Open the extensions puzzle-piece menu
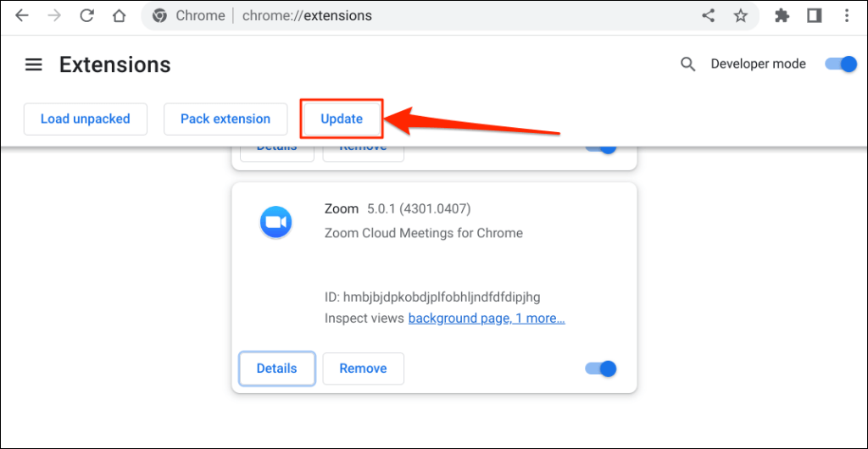The height and width of the screenshot is (449, 868). (782, 16)
